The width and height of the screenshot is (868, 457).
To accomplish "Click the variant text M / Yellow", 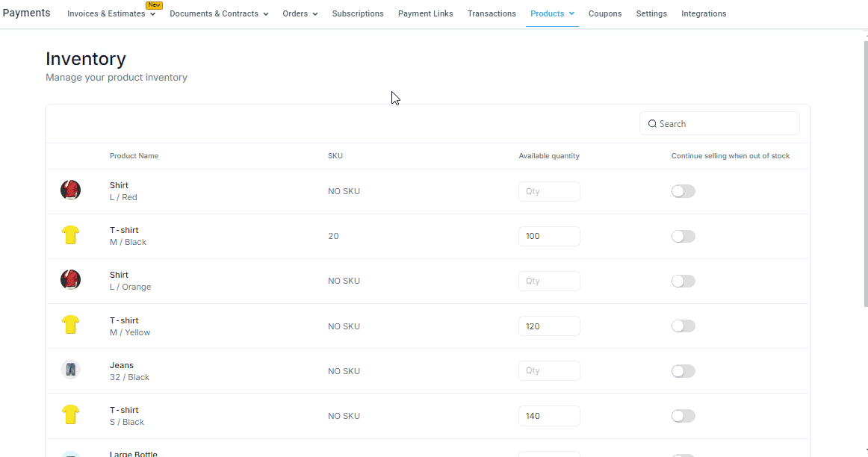I will click(130, 332).
